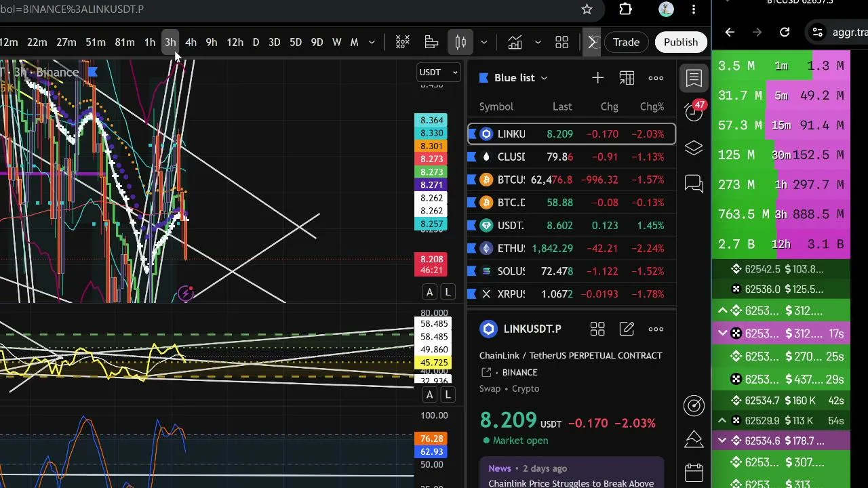
Task: Switch to the 4h timeframe
Action: [191, 42]
